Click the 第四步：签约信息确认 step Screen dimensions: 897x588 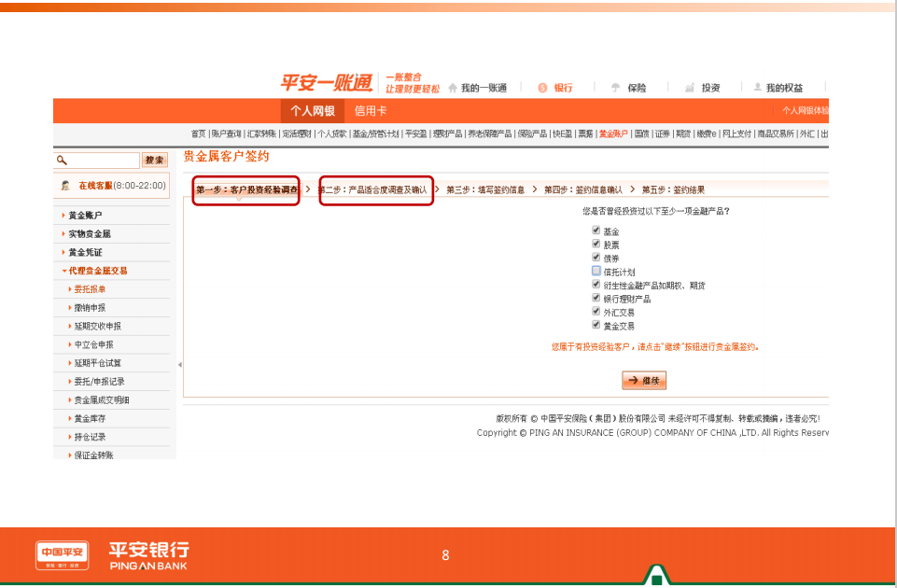coord(583,189)
